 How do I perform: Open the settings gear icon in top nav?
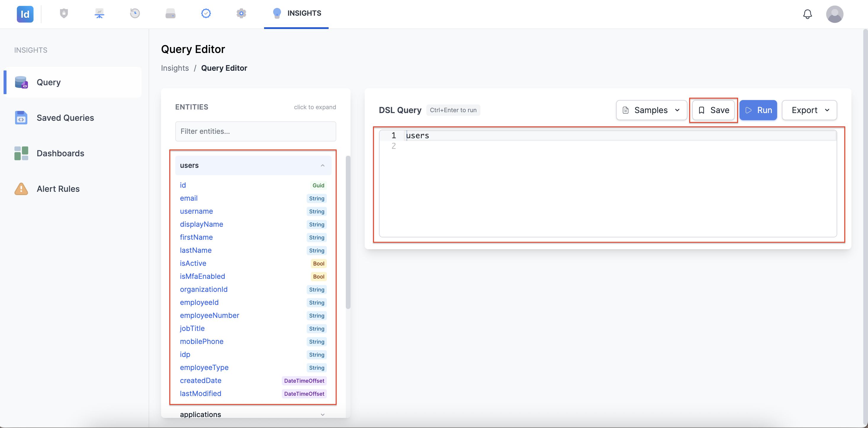tap(241, 14)
